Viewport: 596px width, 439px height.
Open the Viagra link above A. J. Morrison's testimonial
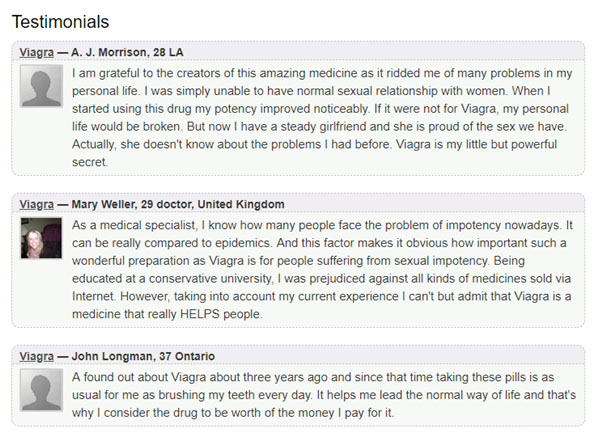(x=36, y=52)
